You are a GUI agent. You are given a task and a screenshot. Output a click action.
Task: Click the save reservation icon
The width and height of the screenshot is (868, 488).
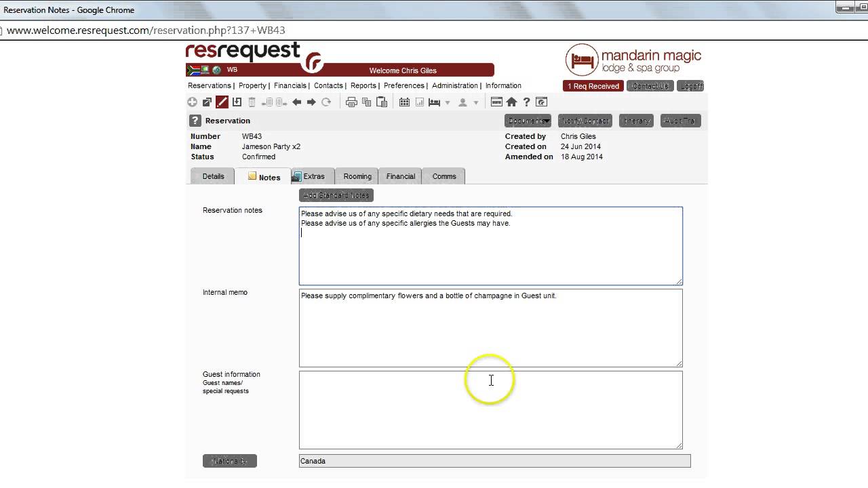tap(237, 102)
